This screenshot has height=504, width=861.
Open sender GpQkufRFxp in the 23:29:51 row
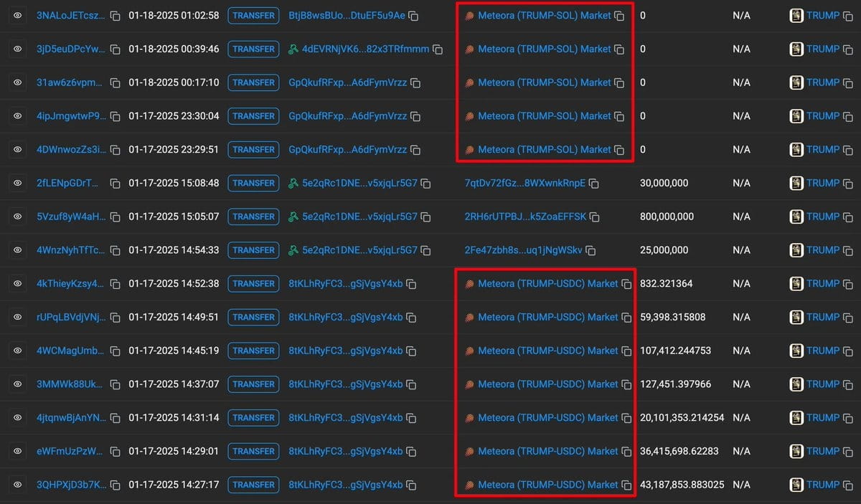coord(347,149)
